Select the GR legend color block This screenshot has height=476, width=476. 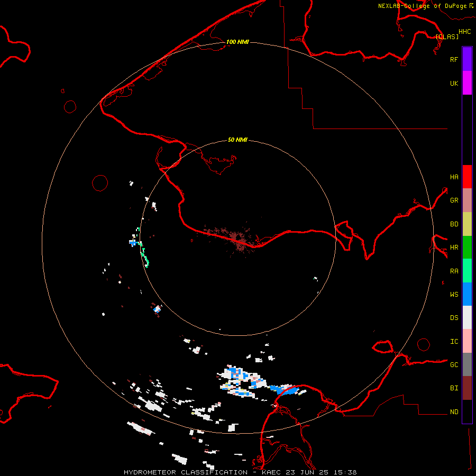(x=467, y=200)
